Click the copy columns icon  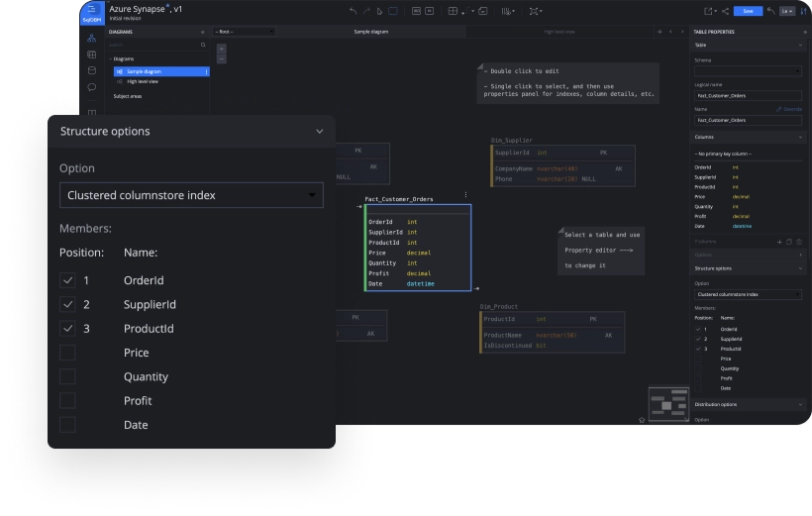coord(789,242)
